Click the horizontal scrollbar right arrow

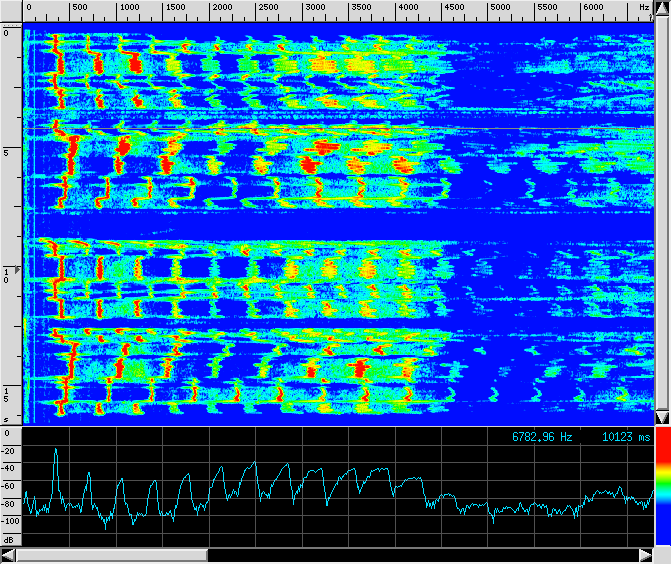click(x=645, y=555)
